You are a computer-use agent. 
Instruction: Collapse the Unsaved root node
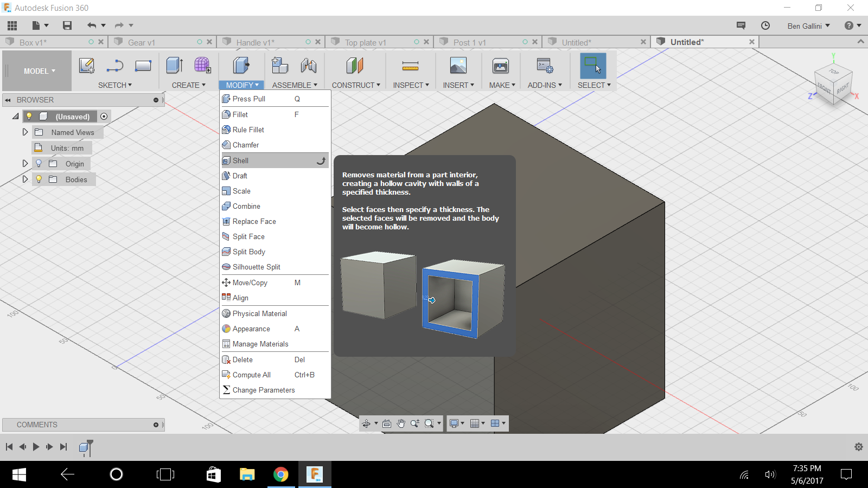click(x=15, y=116)
